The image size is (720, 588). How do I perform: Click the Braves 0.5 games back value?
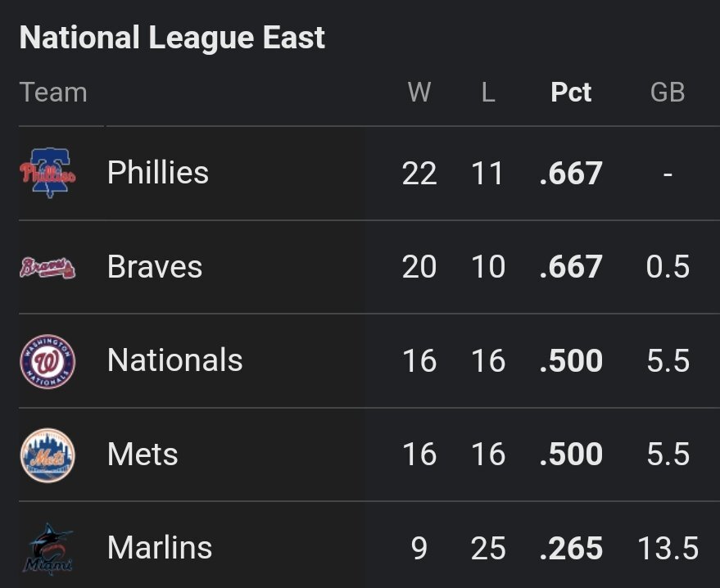point(668,267)
